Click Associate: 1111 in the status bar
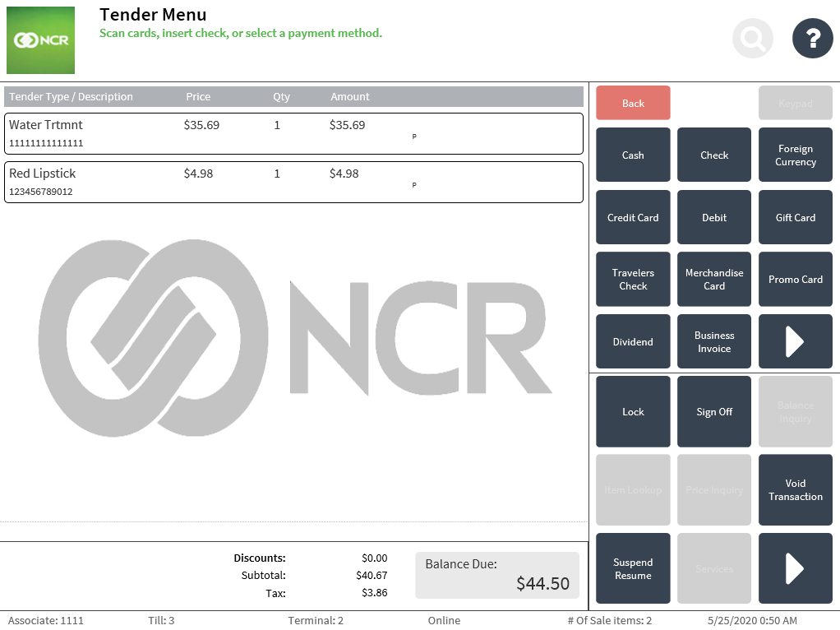 pos(45,620)
